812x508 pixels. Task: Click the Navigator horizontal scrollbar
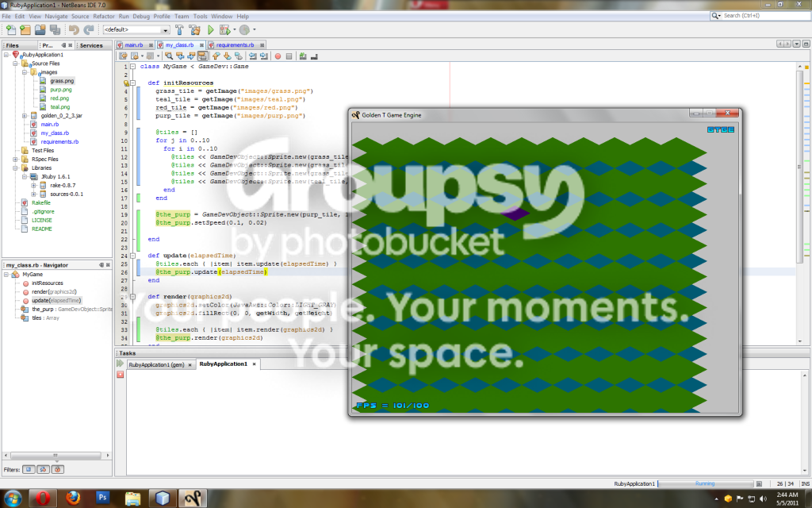[x=56, y=455]
